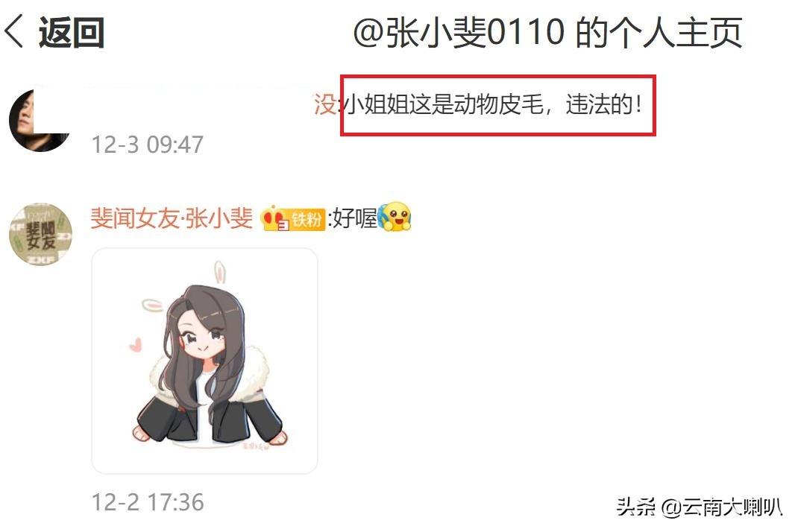Open the 斐闻女友·张小斐 user profile link
Image resolution: width=798 pixels, height=532 pixels.
(x=172, y=218)
